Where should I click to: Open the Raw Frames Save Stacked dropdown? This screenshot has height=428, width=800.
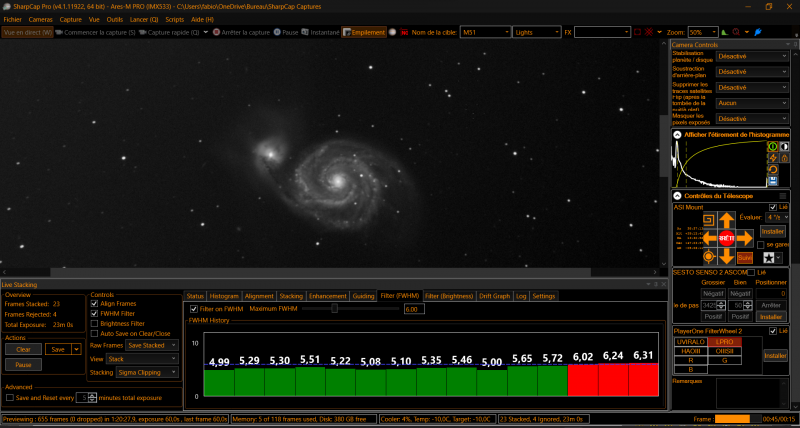(x=152, y=345)
